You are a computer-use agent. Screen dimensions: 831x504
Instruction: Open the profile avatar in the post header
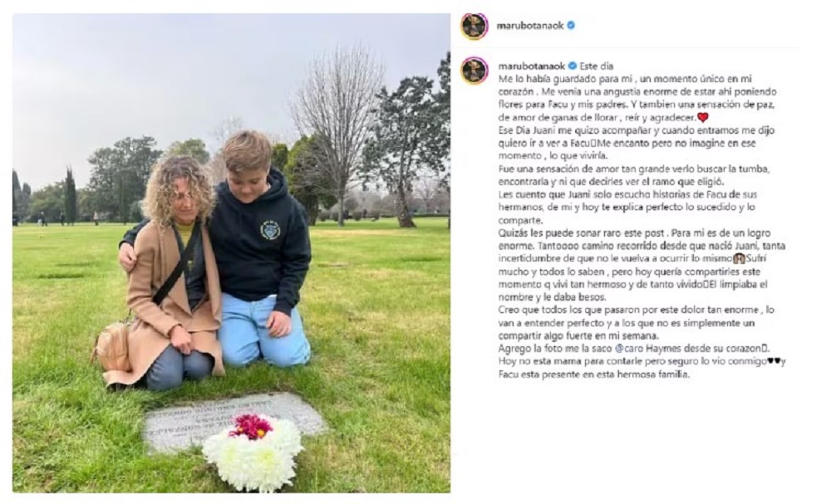[x=474, y=26]
